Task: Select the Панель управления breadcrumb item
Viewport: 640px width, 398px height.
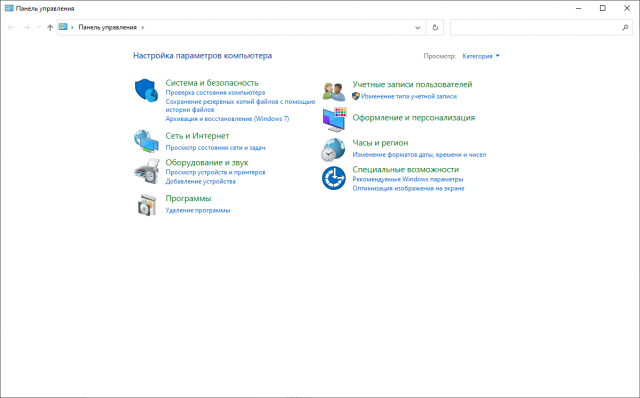Action: pyautogui.click(x=107, y=27)
